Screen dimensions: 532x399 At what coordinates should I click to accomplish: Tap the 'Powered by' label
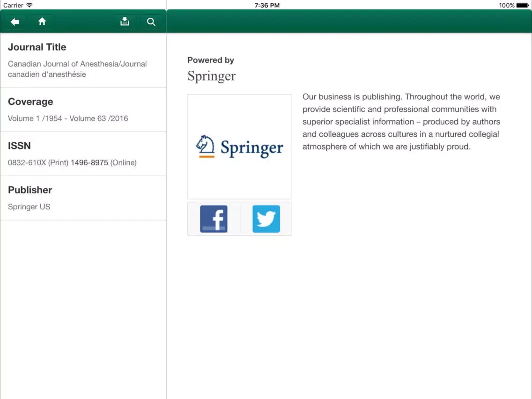pyautogui.click(x=211, y=60)
